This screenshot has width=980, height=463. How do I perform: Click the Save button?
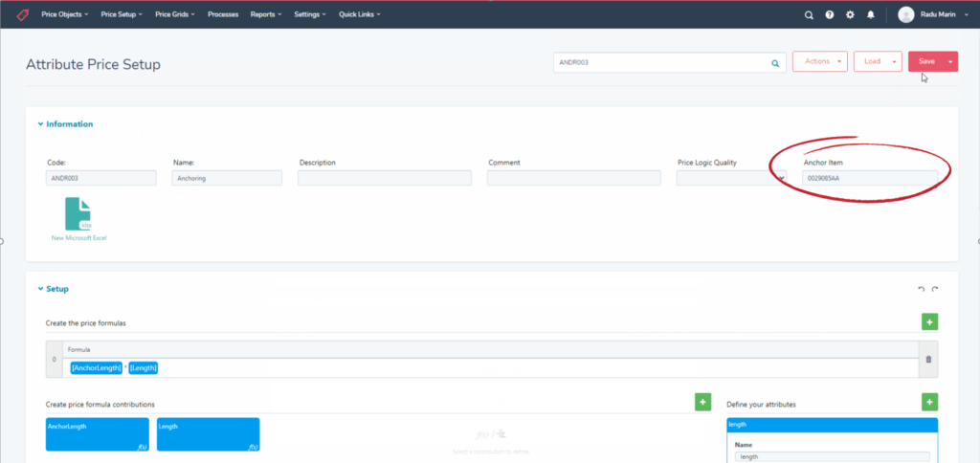coord(926,61)
